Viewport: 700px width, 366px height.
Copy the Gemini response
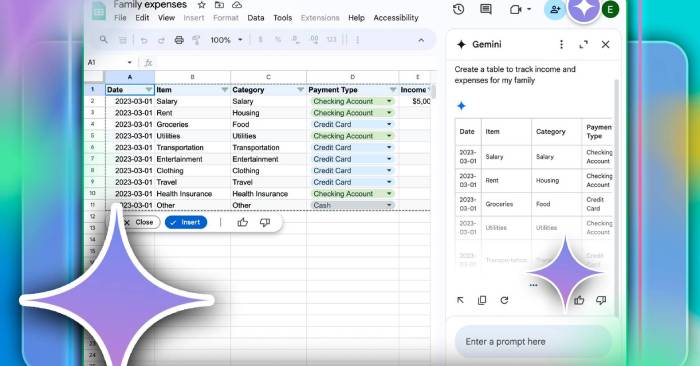pyautogui.click(x=482, y=300)
